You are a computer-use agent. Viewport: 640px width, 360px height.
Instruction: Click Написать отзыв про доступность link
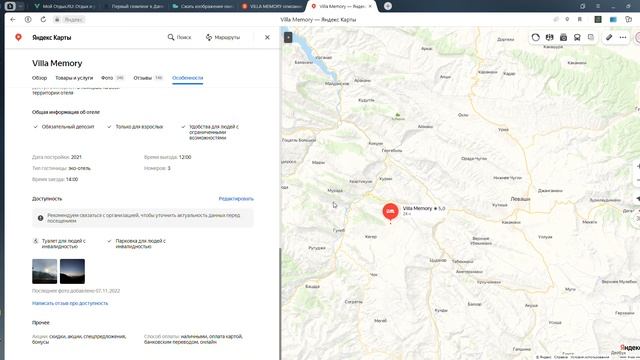click(70, 303)
